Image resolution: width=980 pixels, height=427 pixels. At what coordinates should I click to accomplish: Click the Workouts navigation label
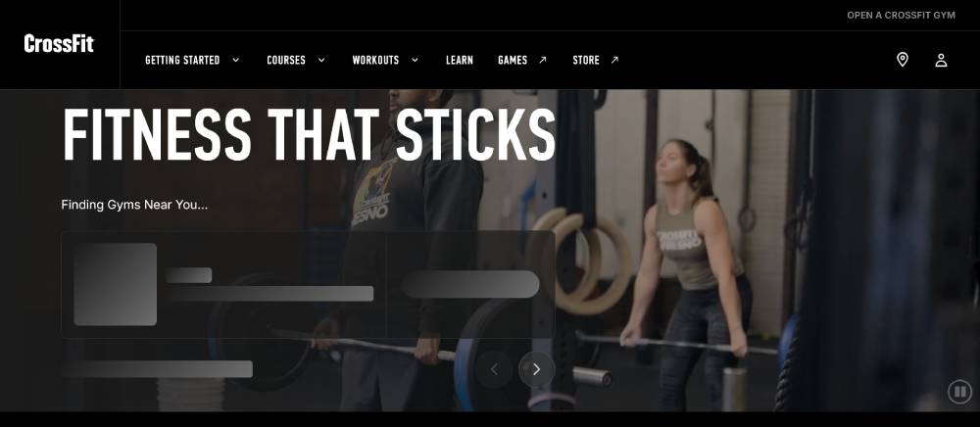(375, 60)
